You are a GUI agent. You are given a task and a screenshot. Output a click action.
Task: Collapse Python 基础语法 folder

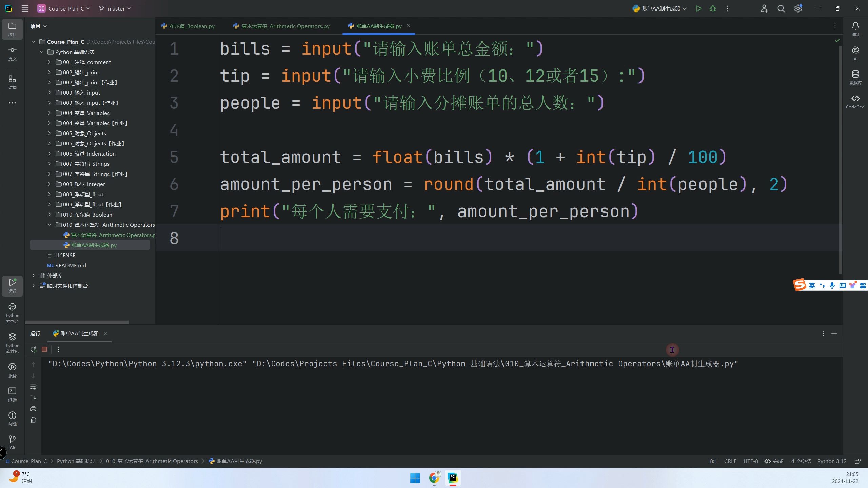click(42, 52)
